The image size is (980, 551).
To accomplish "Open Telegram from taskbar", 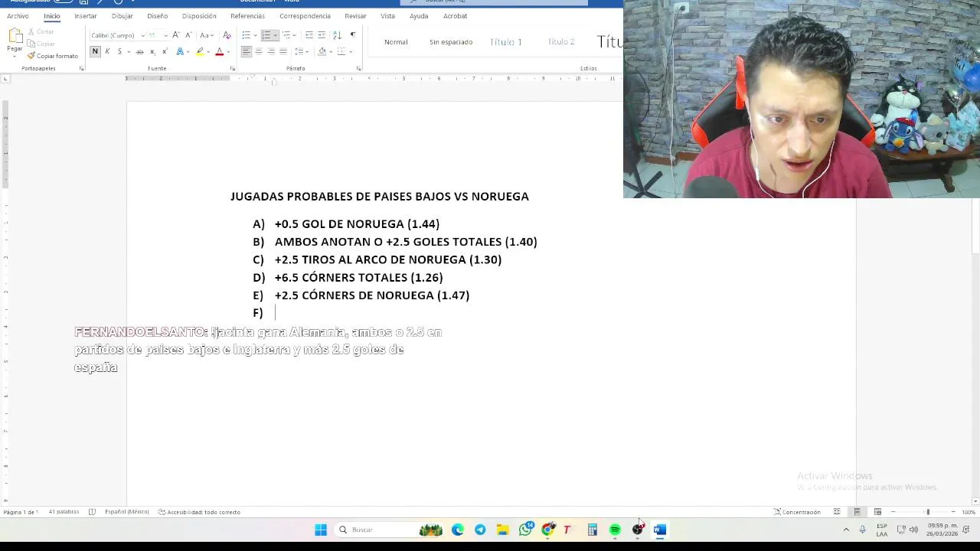I will [x=480, y=530].
